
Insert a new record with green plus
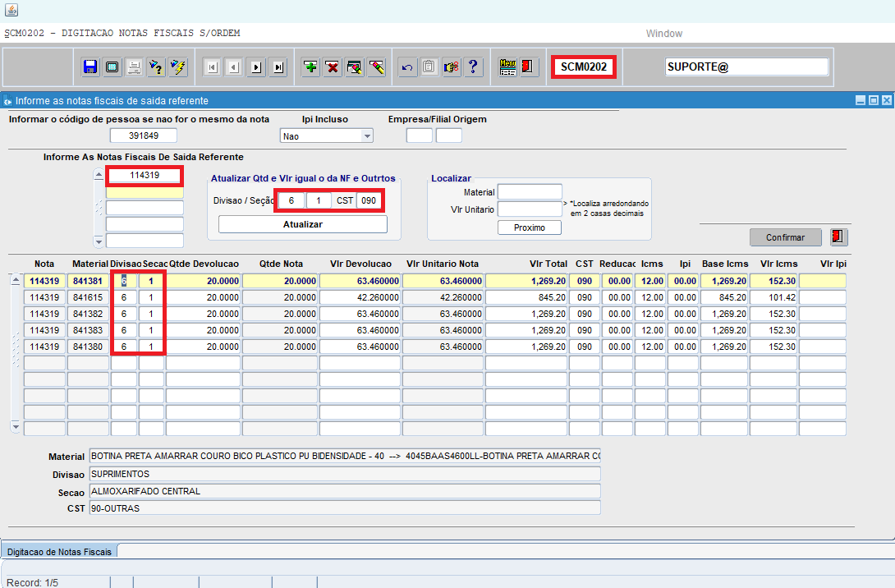tap(310, 67)
